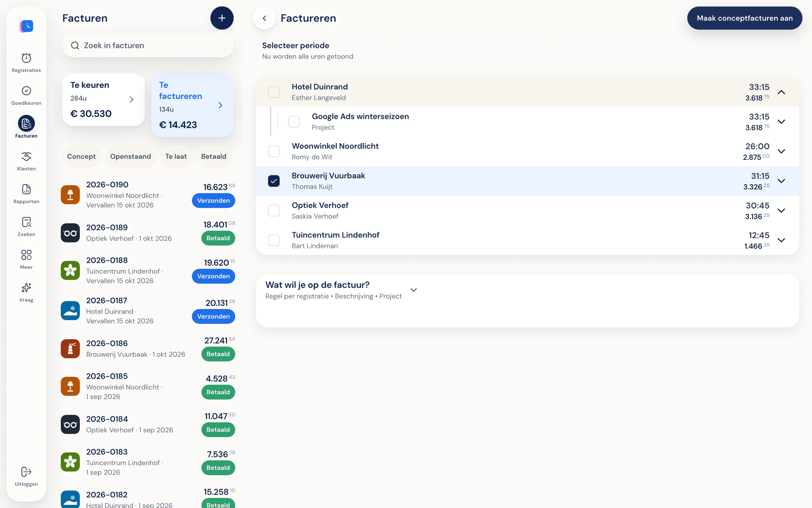Open the Te factureren card

click(x=192, y=105)
